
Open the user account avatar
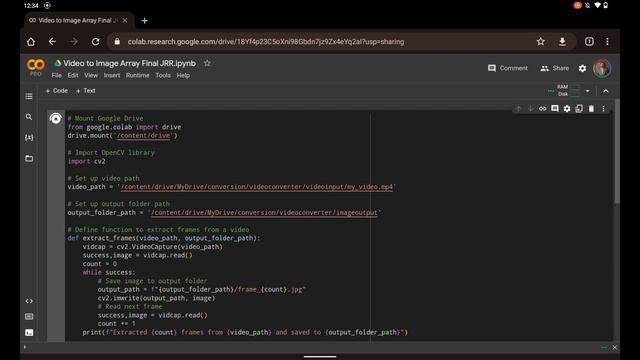tap(602, 68)
